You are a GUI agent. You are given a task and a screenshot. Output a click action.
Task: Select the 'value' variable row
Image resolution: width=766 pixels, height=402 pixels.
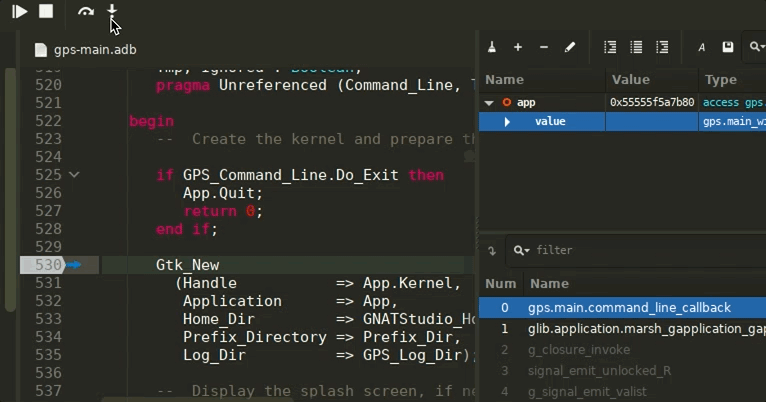click(x=622, y=122)
